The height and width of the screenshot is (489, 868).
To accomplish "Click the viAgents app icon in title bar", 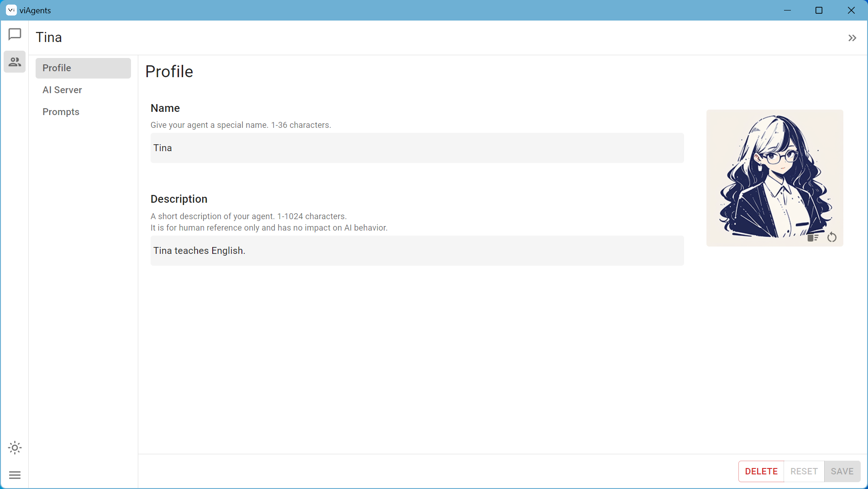I will point(11,10).
